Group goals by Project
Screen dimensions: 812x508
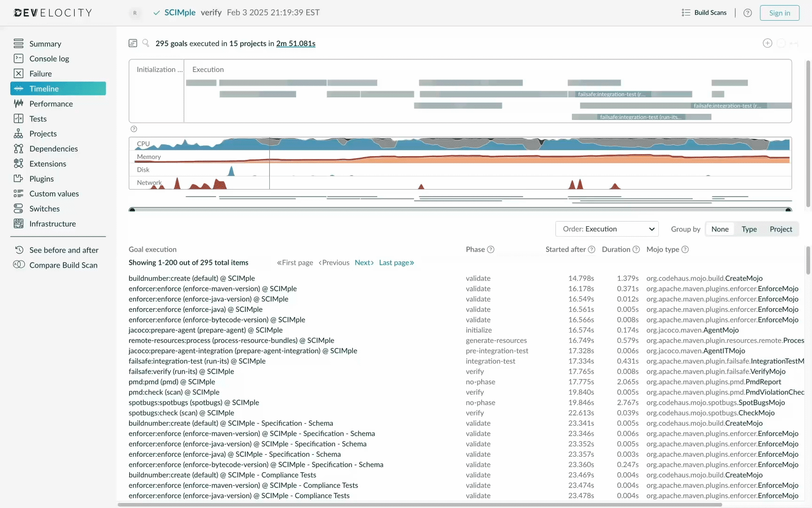coord(781,229)
